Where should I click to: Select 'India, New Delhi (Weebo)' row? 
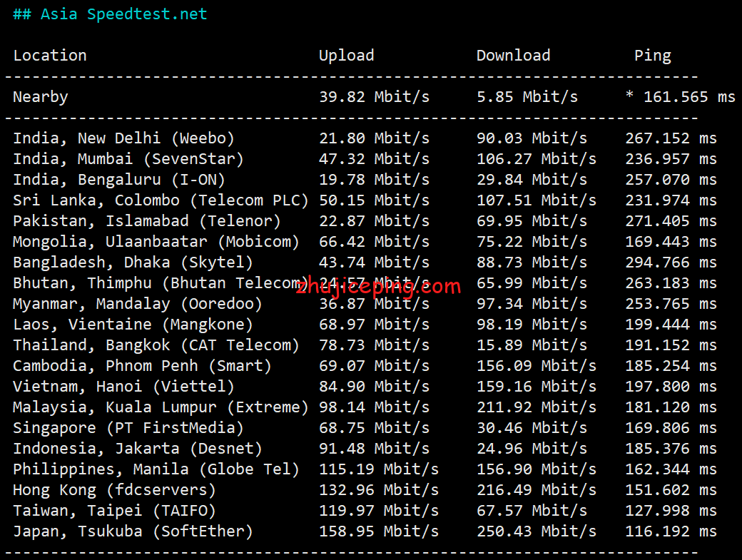tap(365, 138)
